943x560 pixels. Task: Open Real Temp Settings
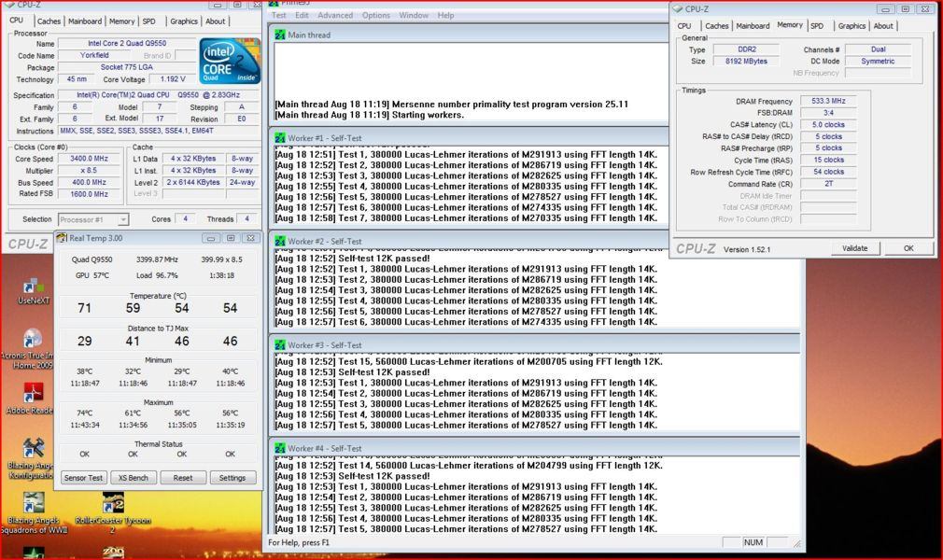[232, 478]
